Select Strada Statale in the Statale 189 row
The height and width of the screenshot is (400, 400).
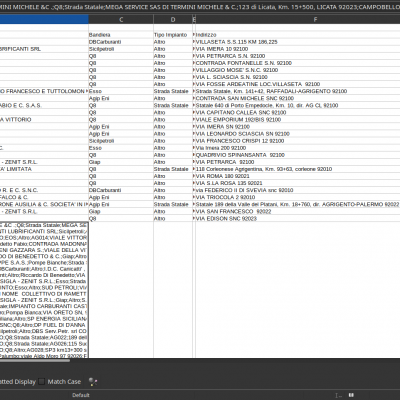[x=173, y=204]
